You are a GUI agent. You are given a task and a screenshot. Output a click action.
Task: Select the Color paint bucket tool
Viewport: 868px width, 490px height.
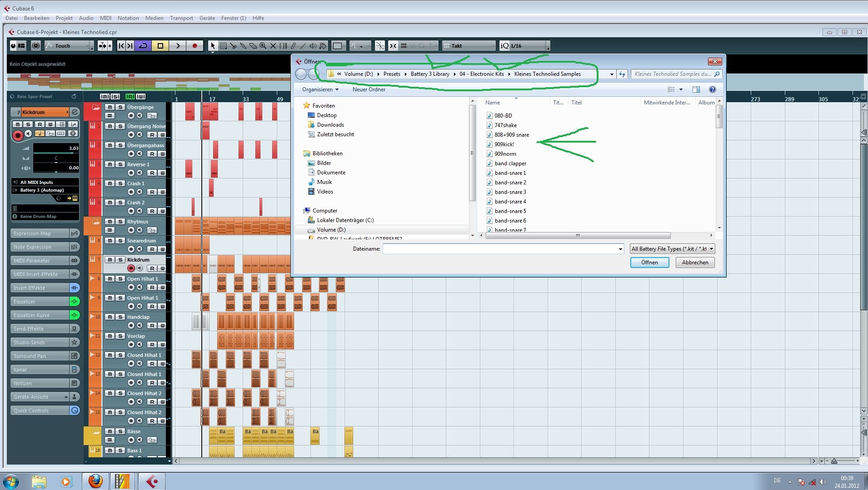323,46
